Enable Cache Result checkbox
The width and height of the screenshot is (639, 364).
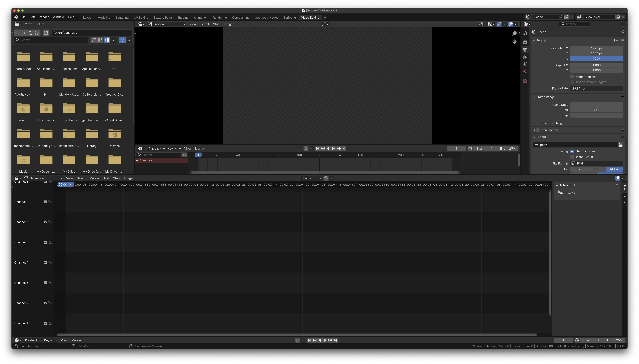(x=572, y=157)
